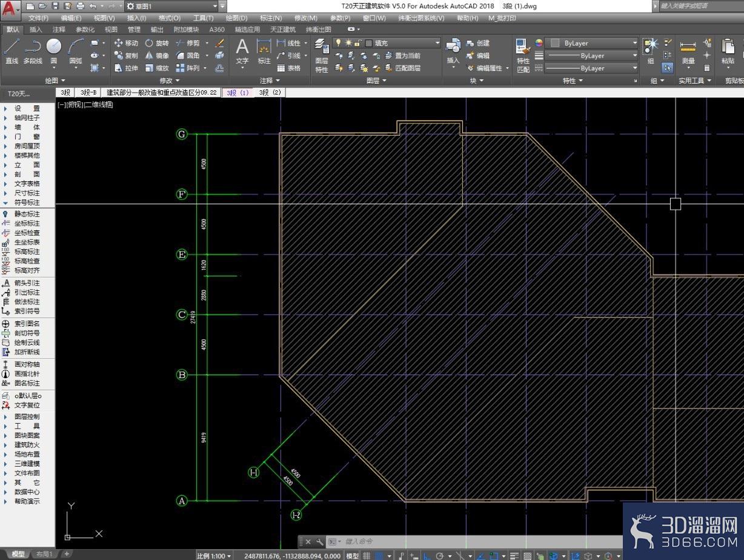Image resolution: width=744 pixels, height=560 pixels.
Task: Select the 直线 (Line) drawing tool
Action: click(12, 51)
